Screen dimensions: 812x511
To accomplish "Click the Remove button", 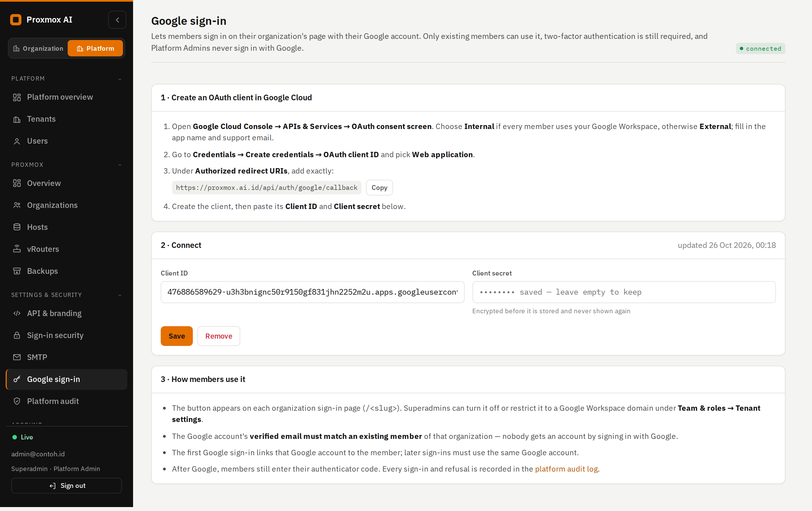I will click(219, 336).
